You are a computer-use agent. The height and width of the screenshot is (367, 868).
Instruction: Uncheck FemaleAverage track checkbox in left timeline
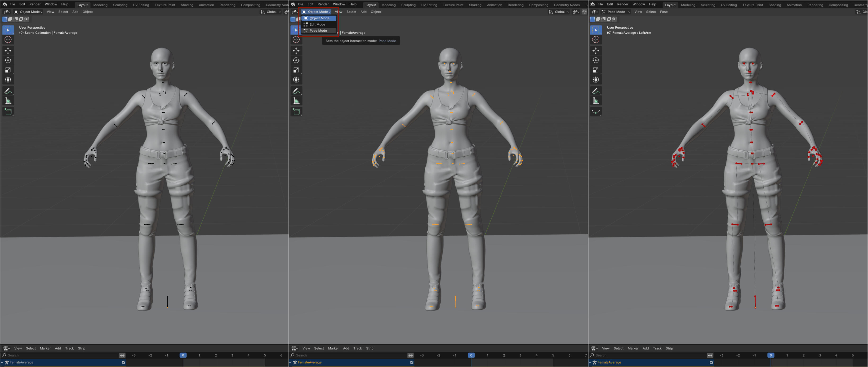coord(124,362)
